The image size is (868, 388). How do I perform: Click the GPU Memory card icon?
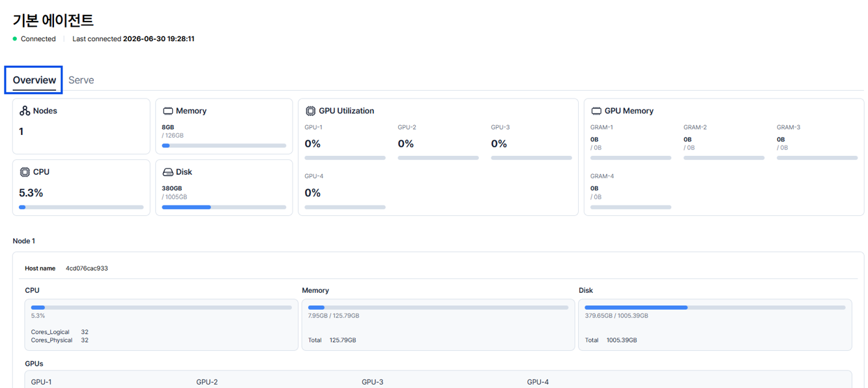click(596, 111)
